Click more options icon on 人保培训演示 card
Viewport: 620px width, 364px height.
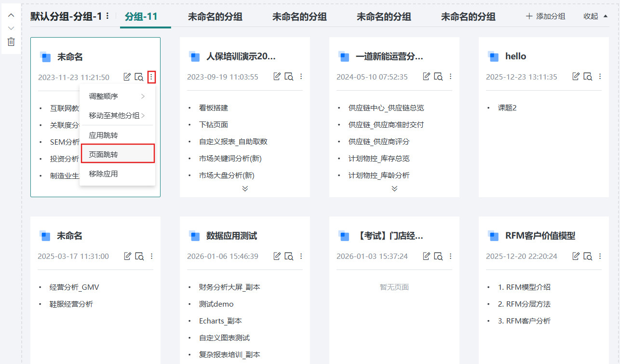[x=301, y=76]
